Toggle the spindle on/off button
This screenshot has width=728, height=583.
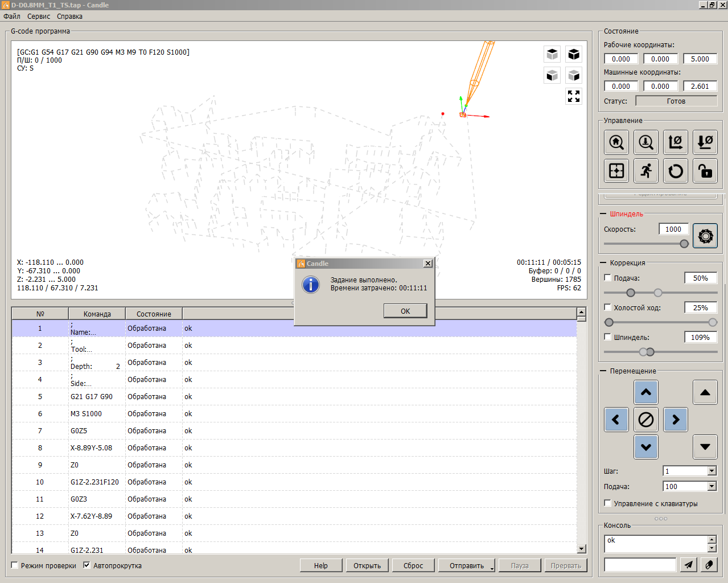click(x=705, y=236)
